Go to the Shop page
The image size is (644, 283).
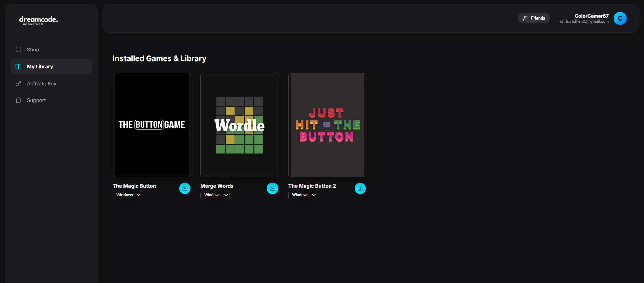[51, 50]
